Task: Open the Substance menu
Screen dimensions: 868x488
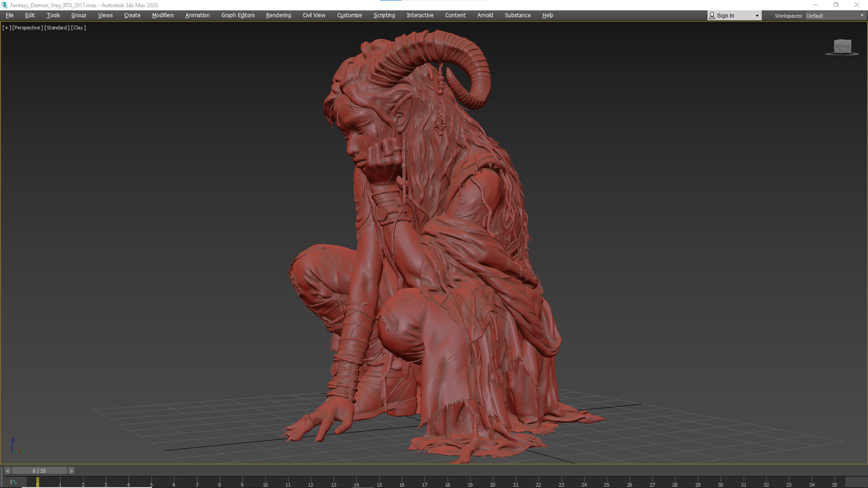Action: pyautogui.click(x=518, y=15)
